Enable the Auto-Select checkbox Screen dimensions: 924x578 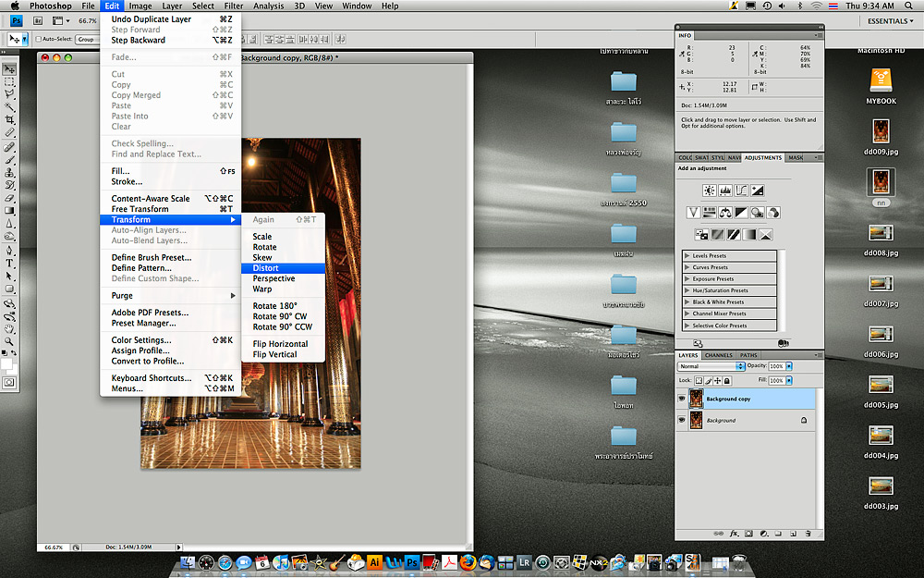[39, 40]
